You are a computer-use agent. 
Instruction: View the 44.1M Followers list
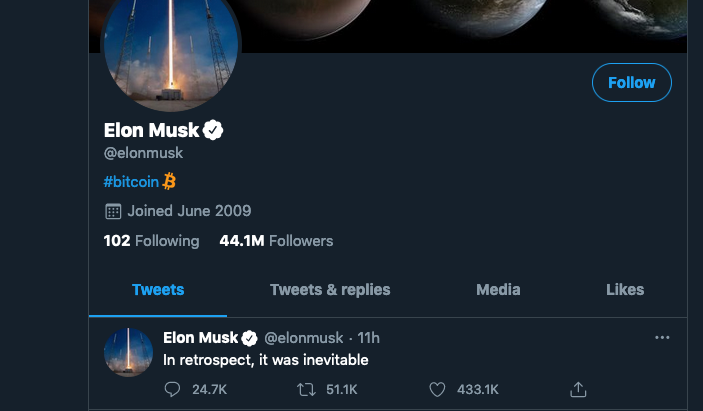[276, 241]
